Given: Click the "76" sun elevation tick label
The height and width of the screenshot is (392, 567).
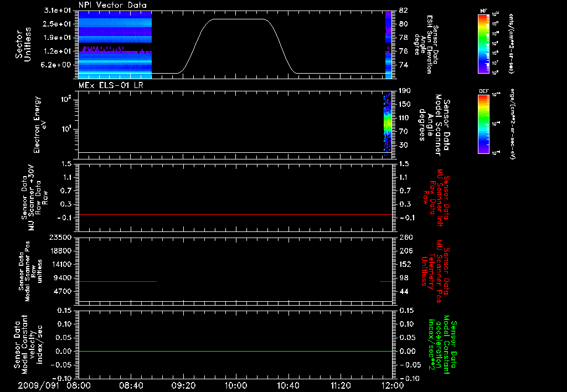Looking at the screenshot, I should pyautogui.click(x=404, y=51).
